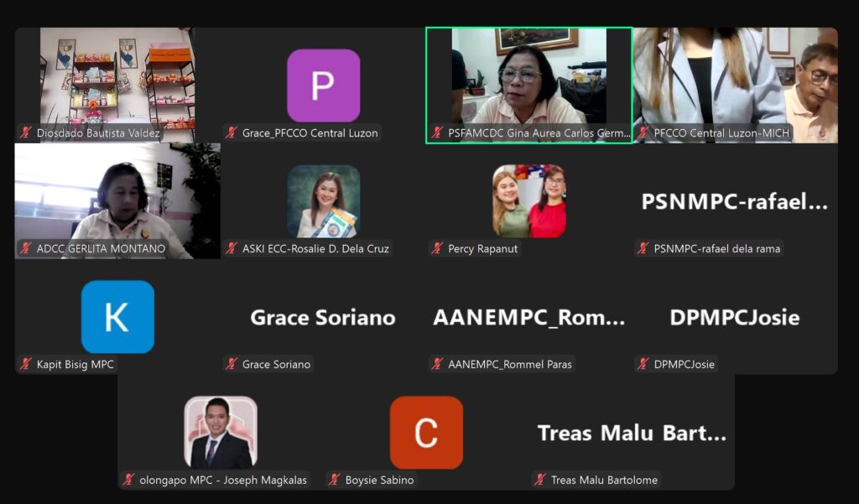The width and height of the screenshot is (859, 504).
Task: Click the PSNMPC-rafael dela rama name label
Action: coord(716,249)
